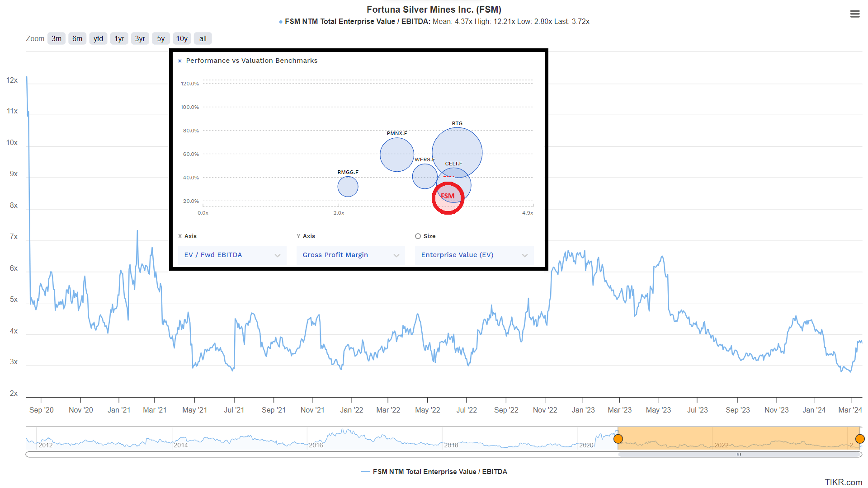The height and width of the screenshot is (488, 868).
Task: Select the ytd zoom option
Action: pos(98,38)
